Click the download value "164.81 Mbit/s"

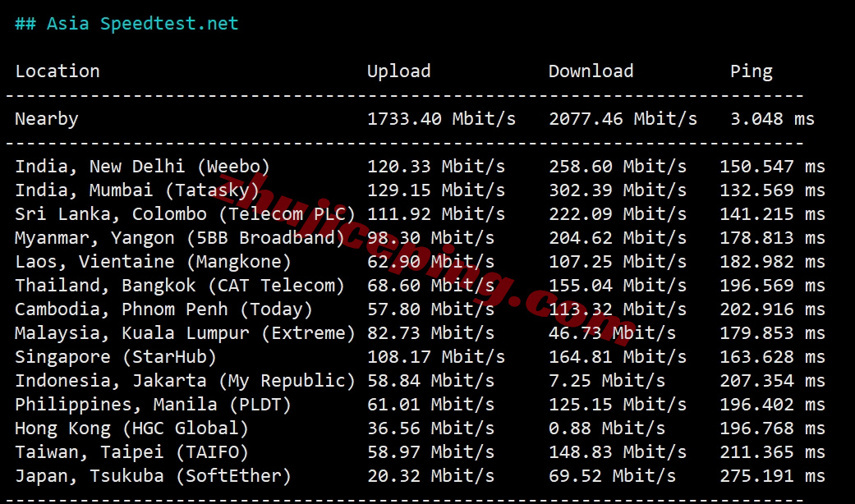click(618, 357)
